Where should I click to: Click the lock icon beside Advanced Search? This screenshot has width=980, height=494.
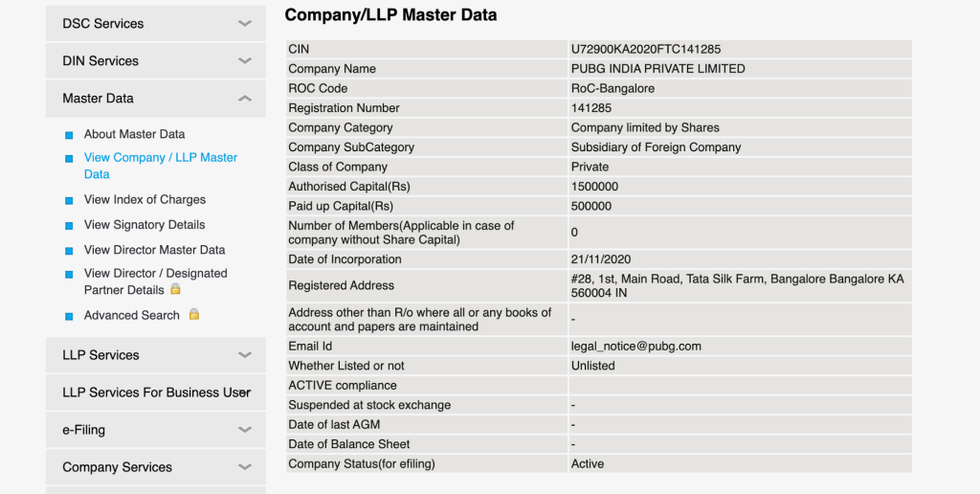pos(194,314)
